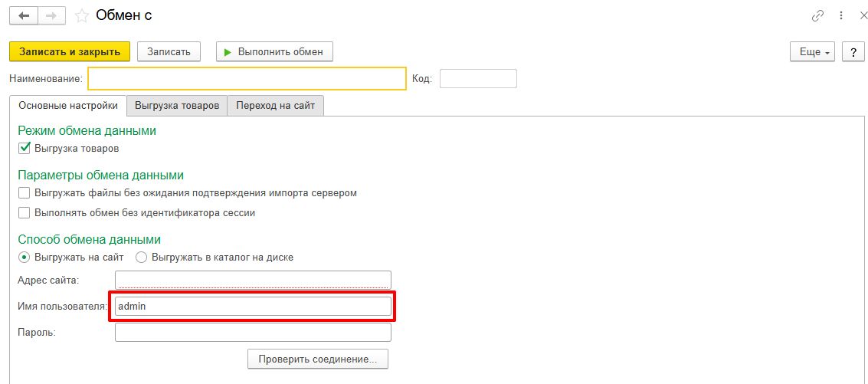Open the three-dot menu in title bar

[x=840, y=15]
